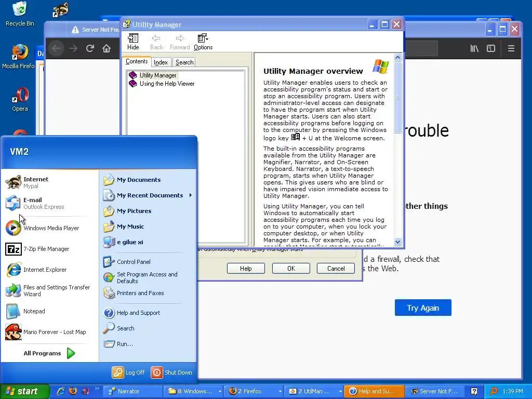Select Using the Help Viewer book
Viewport: 532px width, 399px height.
[x=162, y=84]
